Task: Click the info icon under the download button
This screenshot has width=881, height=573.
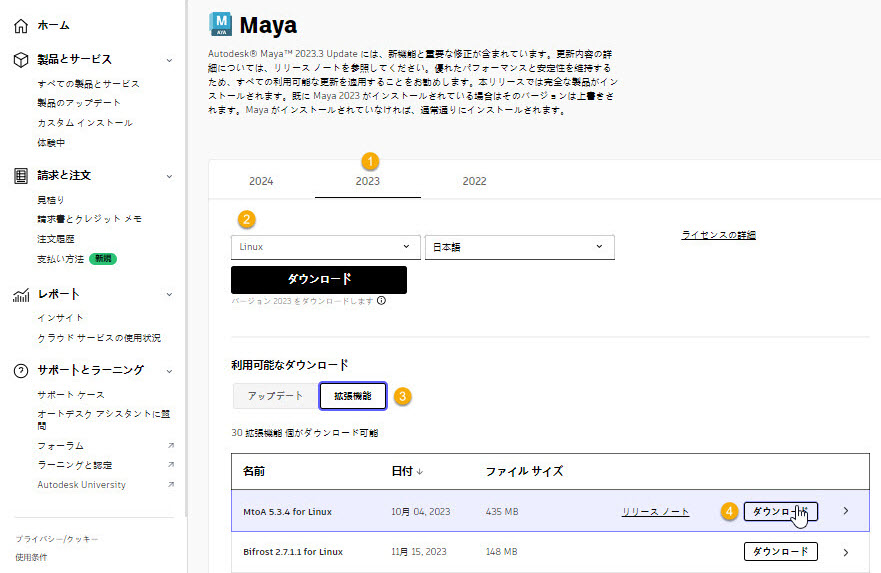Action: [382, 301]
